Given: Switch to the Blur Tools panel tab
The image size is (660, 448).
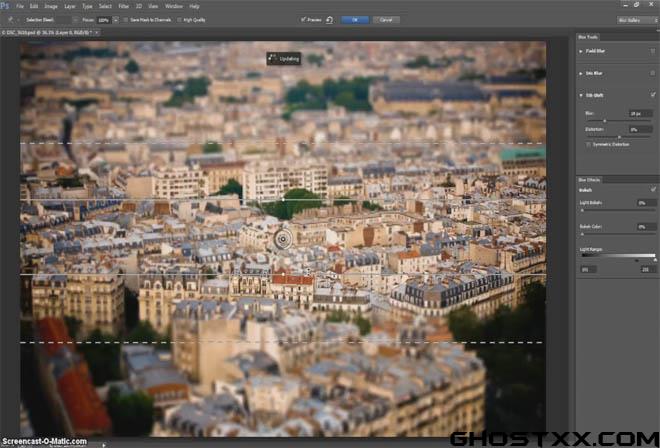Looking at the screenshot, I should (x=588, y=37).
